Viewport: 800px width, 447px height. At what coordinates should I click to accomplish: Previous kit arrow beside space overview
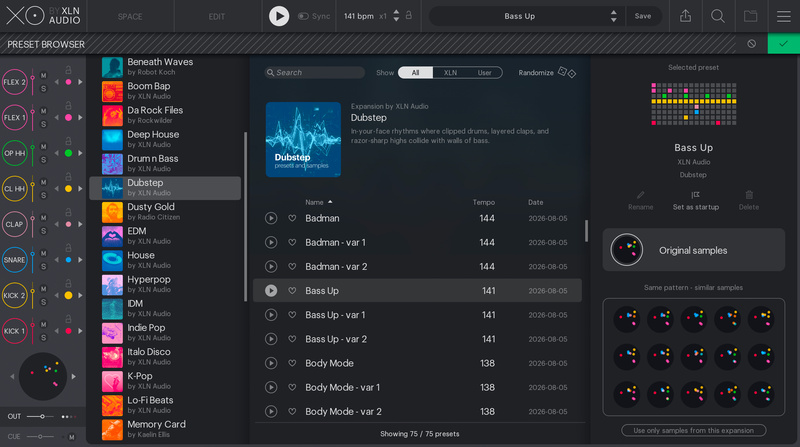tap(12, 377)
